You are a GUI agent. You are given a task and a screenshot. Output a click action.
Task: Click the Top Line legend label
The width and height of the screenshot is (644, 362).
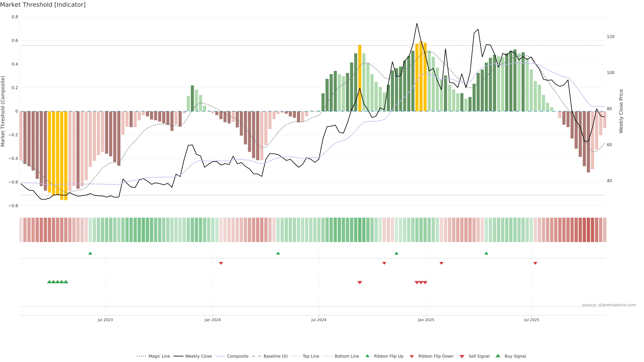pyautogui.click(x=311, y=356)
